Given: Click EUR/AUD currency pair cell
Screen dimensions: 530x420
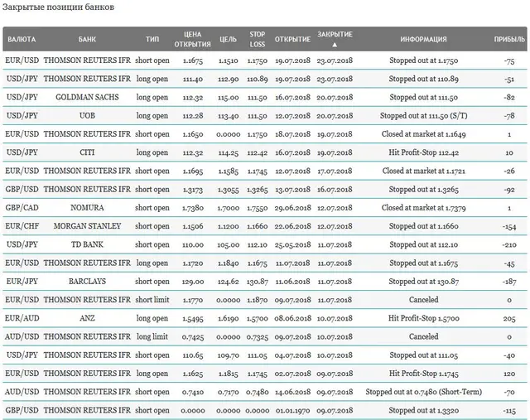Looking at the screenshot, I should point(22,318).
